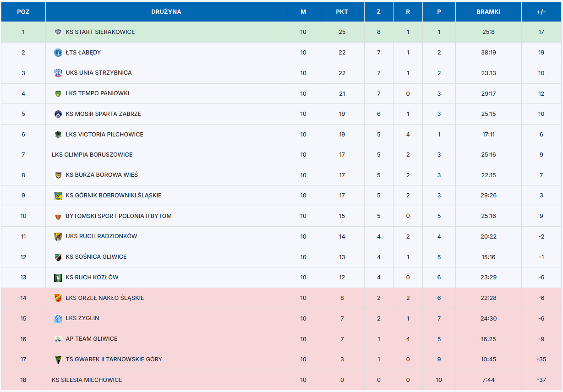This screenshot has width=563, height=392.
Task: Click the UKS Unia Strzybnica crest icon
Action: click(58, 73)
